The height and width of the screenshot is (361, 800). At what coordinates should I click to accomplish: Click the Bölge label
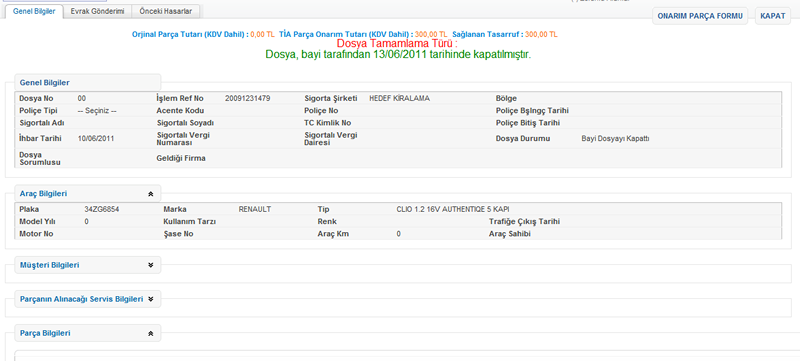point(506,98)
